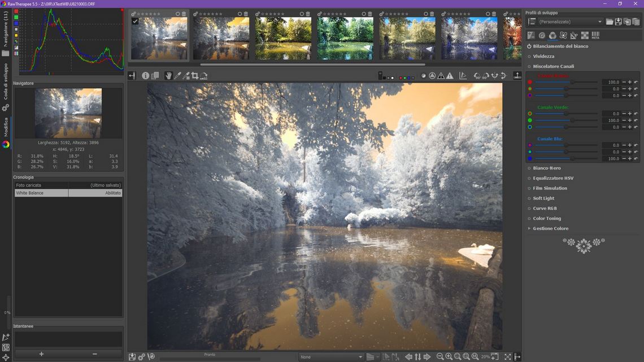Save the current processing profile
644x362 pixels.
coord(618,22)
